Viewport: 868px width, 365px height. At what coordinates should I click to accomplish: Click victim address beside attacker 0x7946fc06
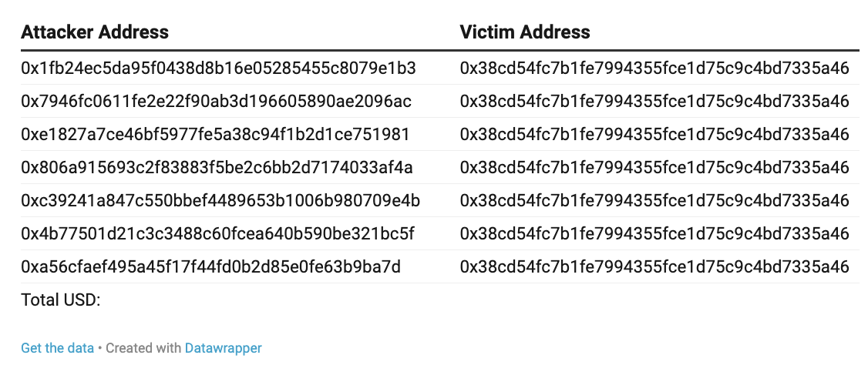pos(654,101)
